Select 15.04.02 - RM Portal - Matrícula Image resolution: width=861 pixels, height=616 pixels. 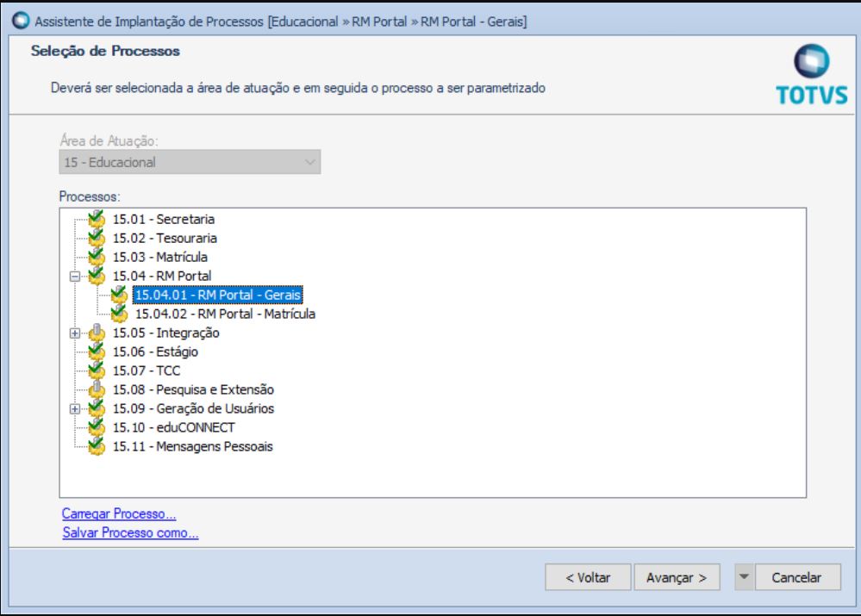click(225, 314)
